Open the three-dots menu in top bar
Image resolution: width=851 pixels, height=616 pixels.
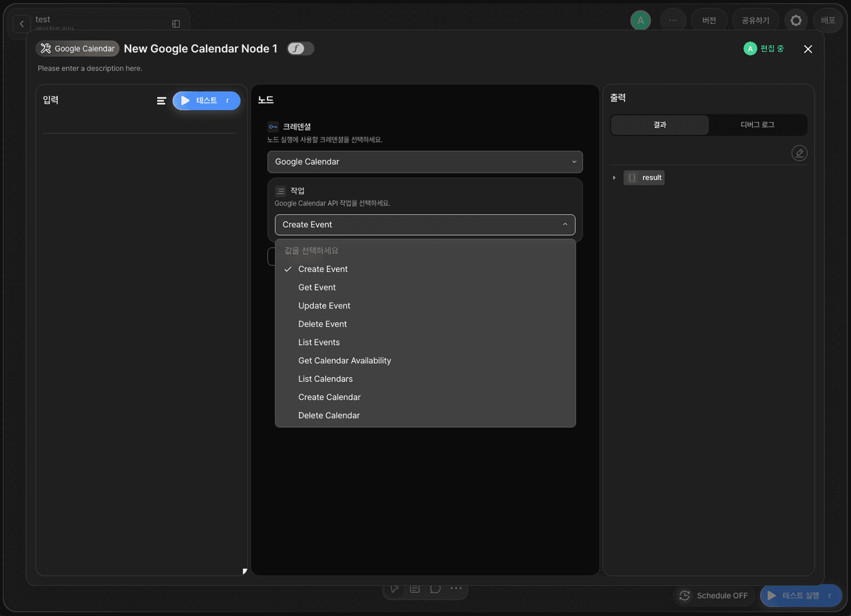[673, 20]
